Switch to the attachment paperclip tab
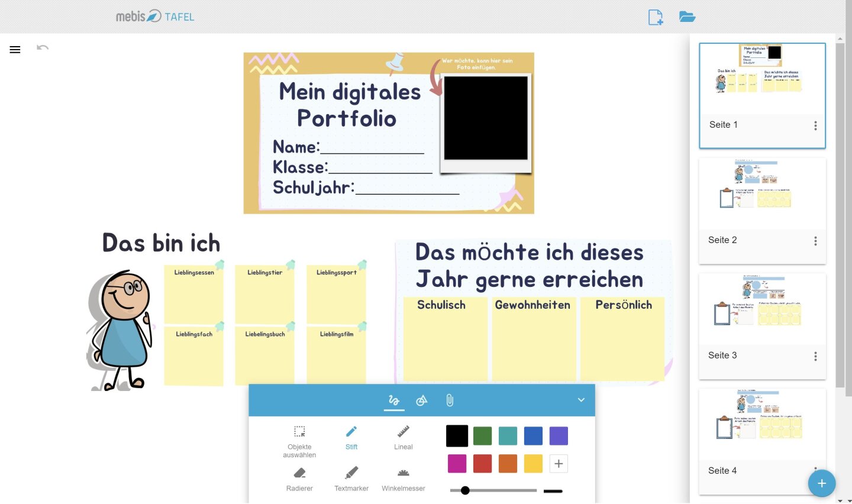 coord(450,400)
